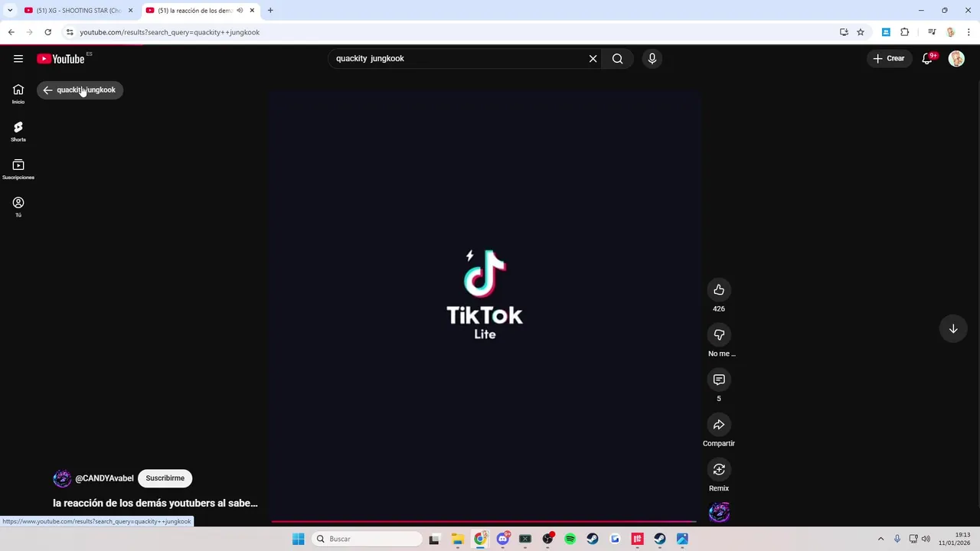This screenshot has height=551, width=980.
Task: Open the Chrome profile avatar
Action: point(951,32)
